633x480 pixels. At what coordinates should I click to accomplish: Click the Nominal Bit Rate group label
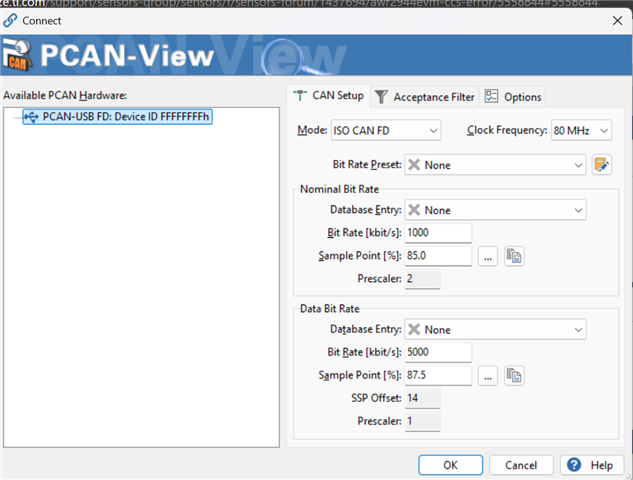pyautogui.click(x=339, y=189)
